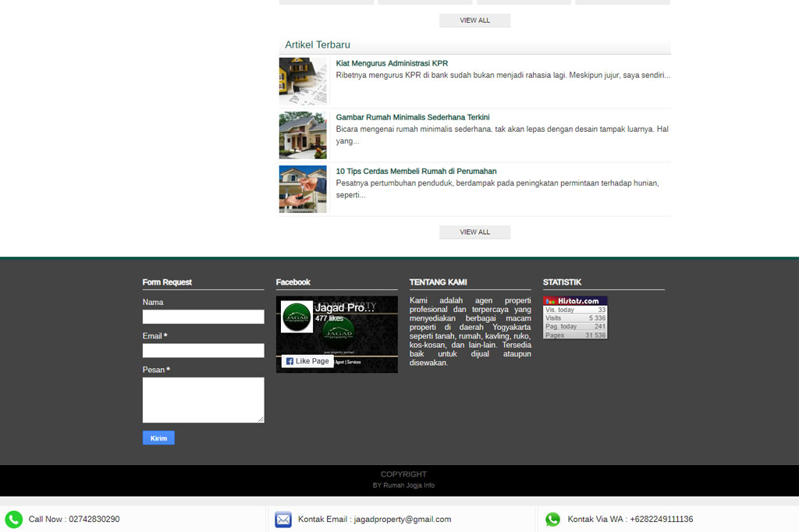
Task: Open the Kiat Mengurus Administrasi KPR thumbnail
Action: pyautogui.click(x=303, y=81)
